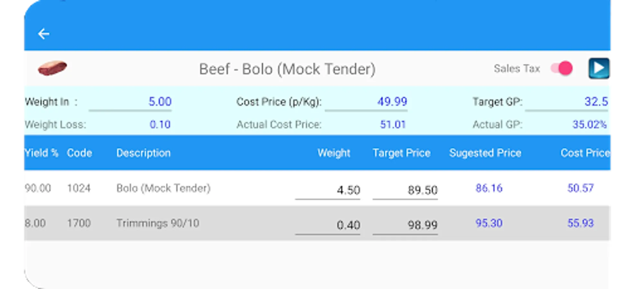The width and height of the screenshot is (644, 289).
Task: Edit the Weight In field
Action: (x=130, y=102)
